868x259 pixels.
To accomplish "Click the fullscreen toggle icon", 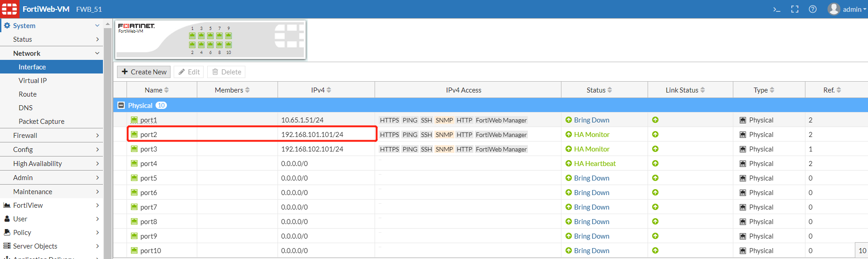I will tap(795, 9).
